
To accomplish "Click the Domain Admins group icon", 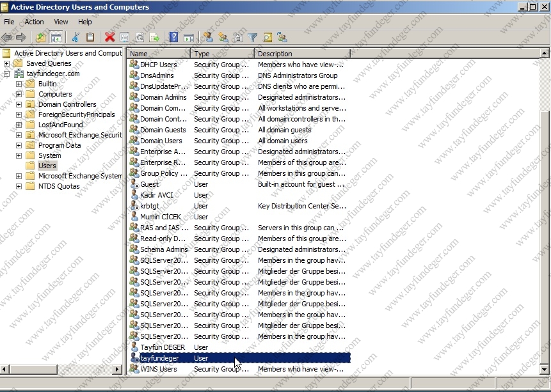I will click(x=134, y=97).
